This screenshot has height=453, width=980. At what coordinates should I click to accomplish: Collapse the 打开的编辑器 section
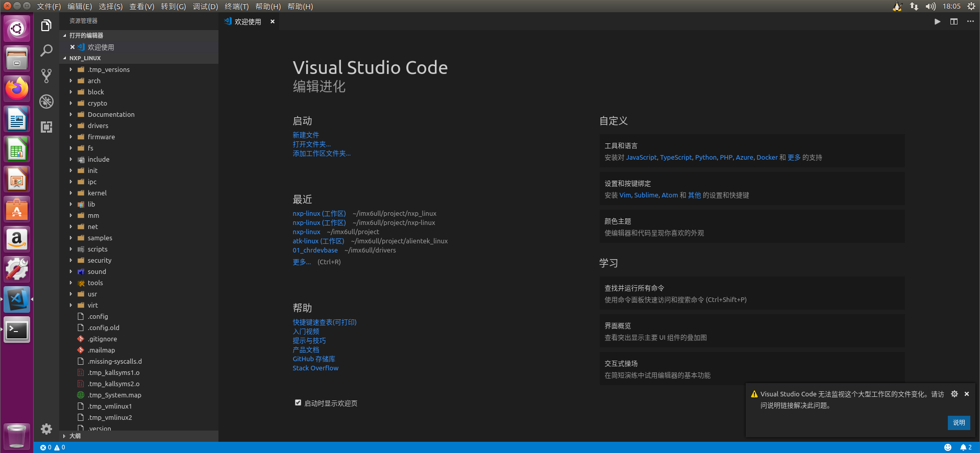(139, 35)
